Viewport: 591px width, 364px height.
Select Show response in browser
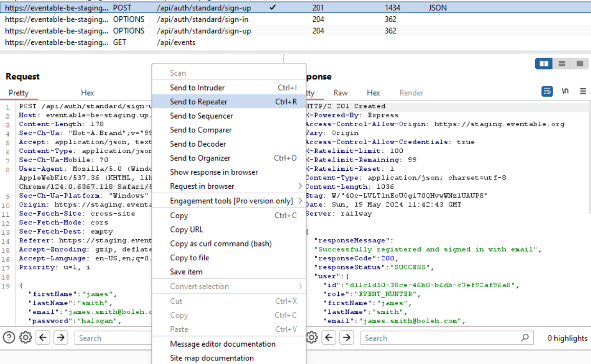tap(229, 172)
